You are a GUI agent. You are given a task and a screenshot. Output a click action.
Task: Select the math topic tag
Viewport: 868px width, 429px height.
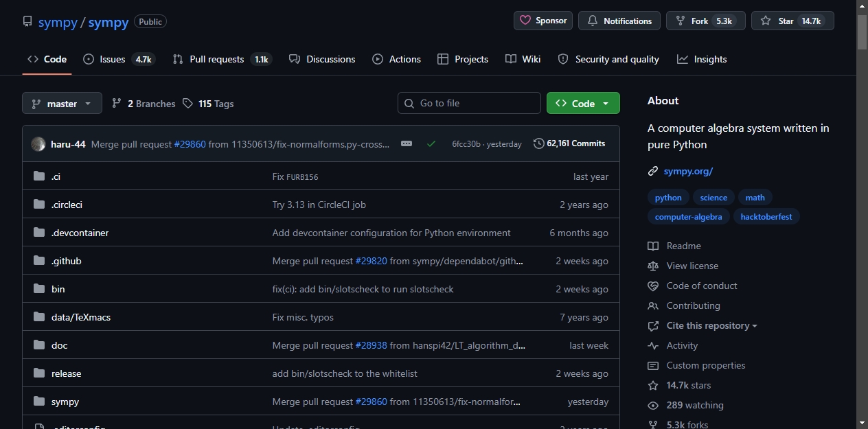click(x=755, y=197)
